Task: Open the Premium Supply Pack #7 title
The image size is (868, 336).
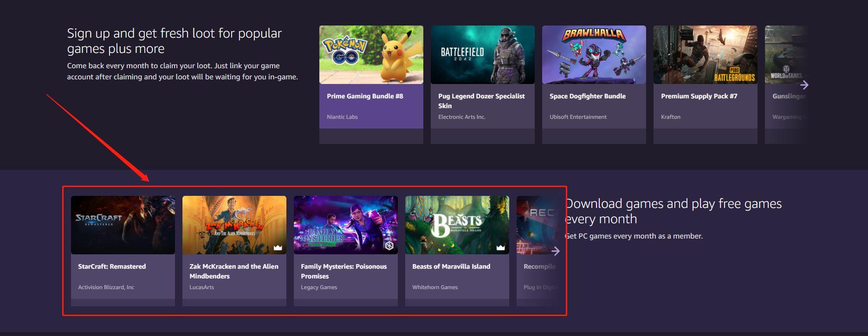Action: (x=699, y=96)
